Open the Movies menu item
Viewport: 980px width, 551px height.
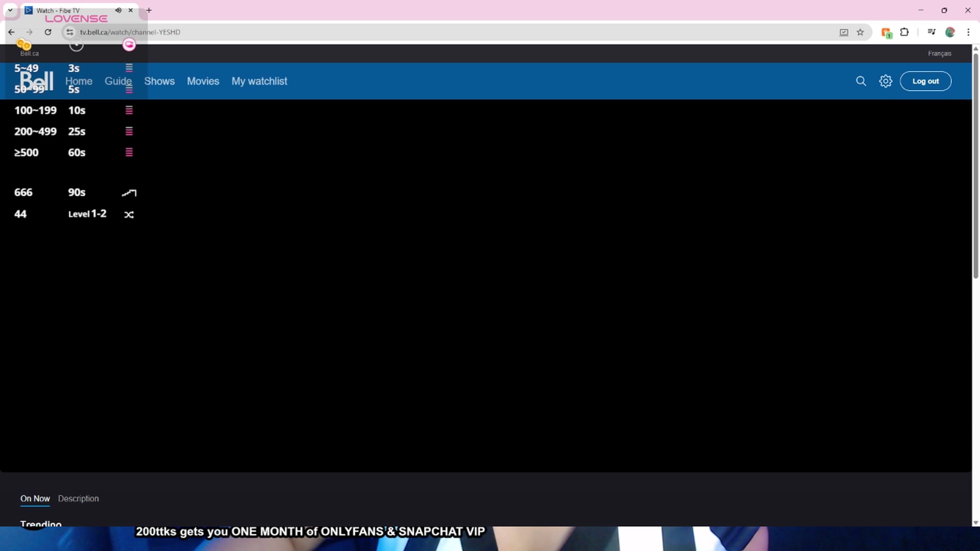203,81
